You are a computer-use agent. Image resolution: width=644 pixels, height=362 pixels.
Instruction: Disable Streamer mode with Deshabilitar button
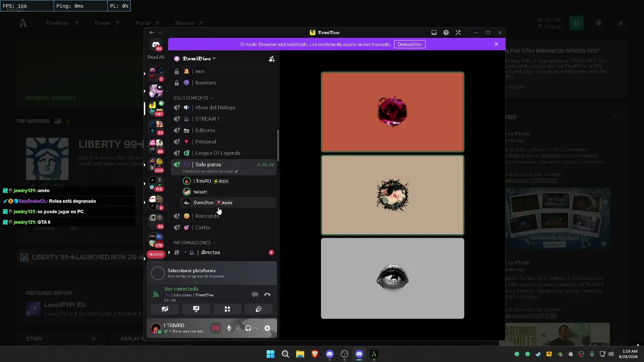tap(410, 44)
